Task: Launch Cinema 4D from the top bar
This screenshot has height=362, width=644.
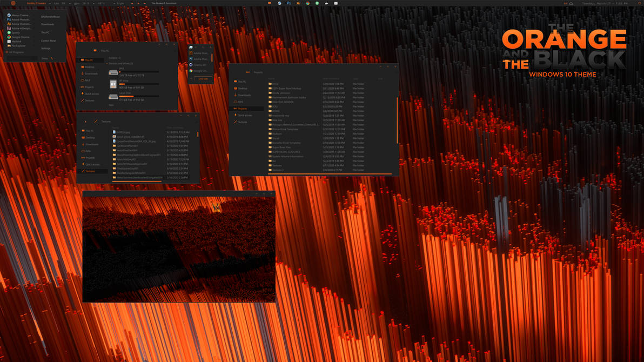Action: click(279, 3)
